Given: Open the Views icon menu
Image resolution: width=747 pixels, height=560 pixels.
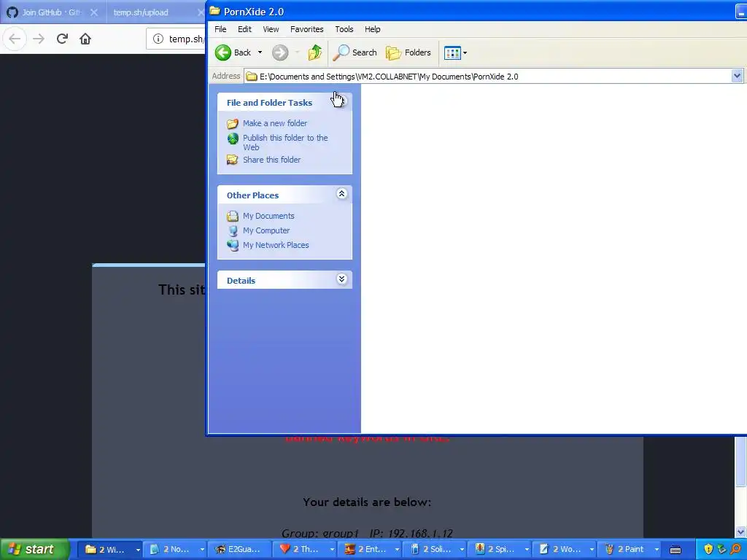Looking at the screenshot, I should coord(455,52).
